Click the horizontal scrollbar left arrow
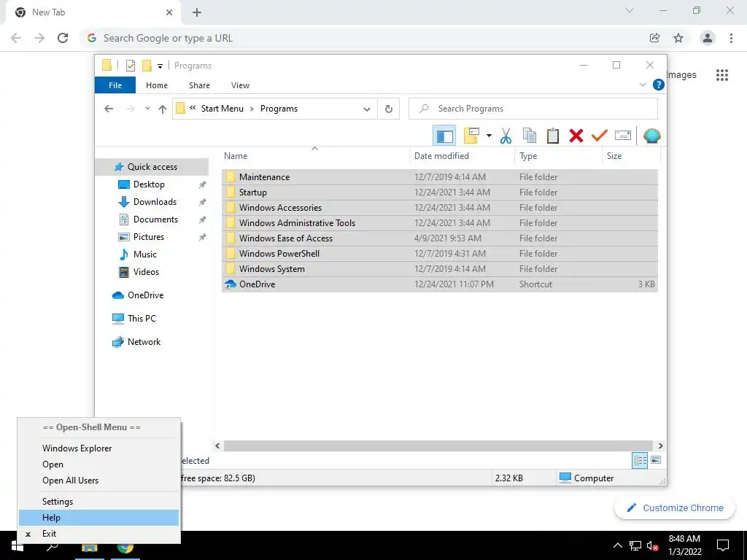The height and width of the screenshot is (560, 747). coord(217,446)
